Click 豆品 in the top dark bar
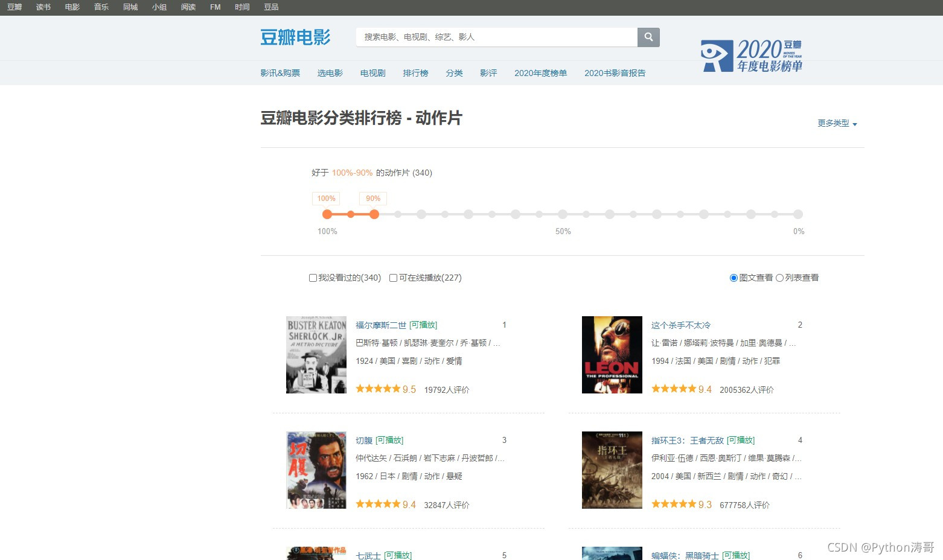 click(x=271, y=7)
